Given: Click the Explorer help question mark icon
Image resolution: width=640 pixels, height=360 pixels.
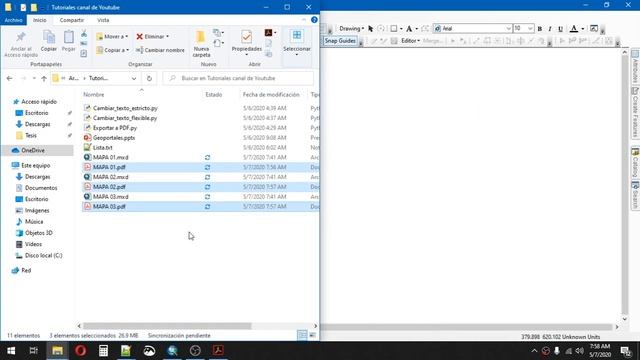Looking at the screenshot, I should [314, 20].
